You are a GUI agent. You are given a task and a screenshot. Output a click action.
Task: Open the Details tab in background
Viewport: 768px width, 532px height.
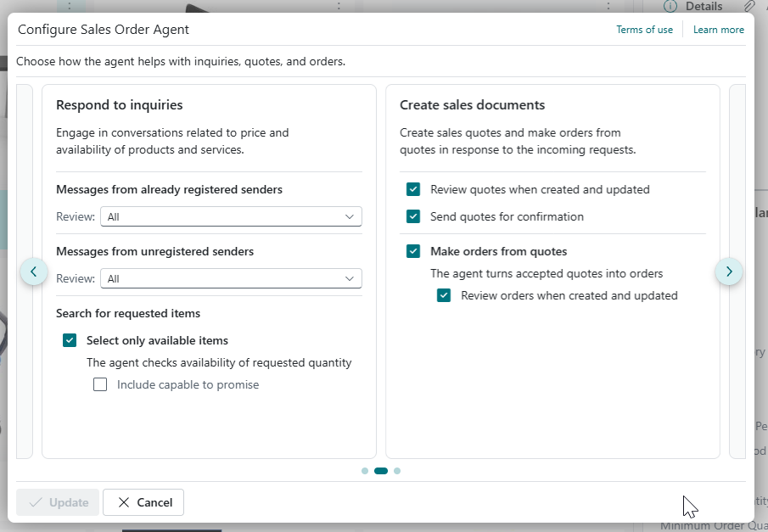704,6
